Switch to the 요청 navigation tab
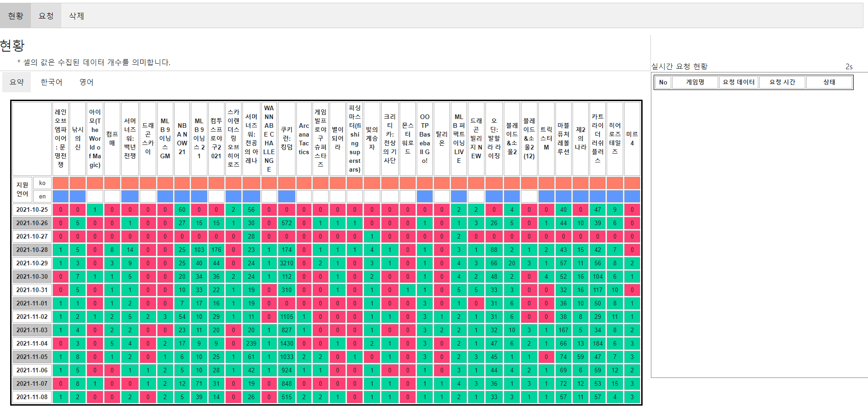This screenshot has width=868, height=407. (x=46, y=16)
